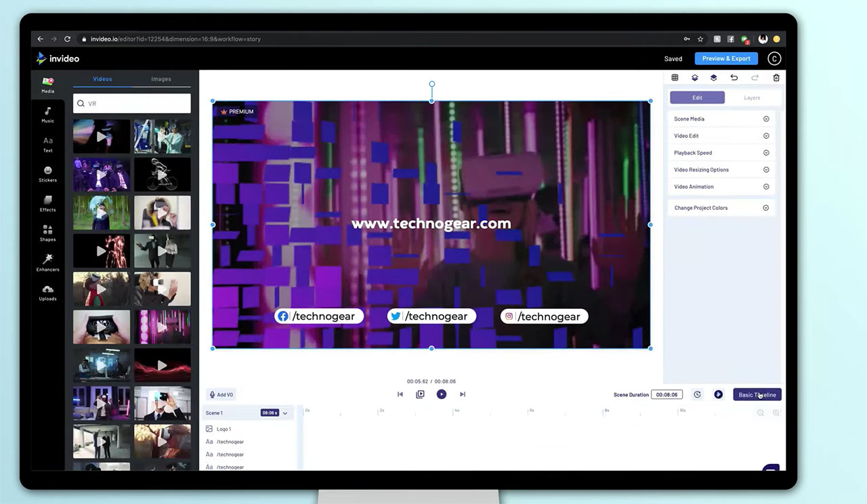Click the rotation handle above canvas

(x=431, y=85)
